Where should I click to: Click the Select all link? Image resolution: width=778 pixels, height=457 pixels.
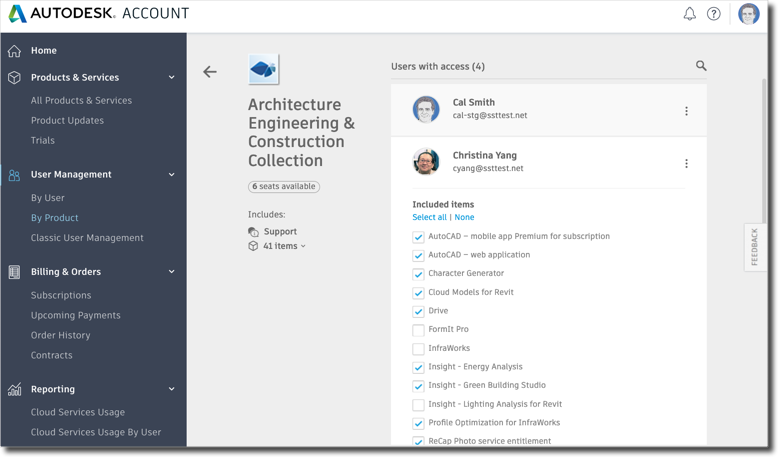[x=429, y=217]
